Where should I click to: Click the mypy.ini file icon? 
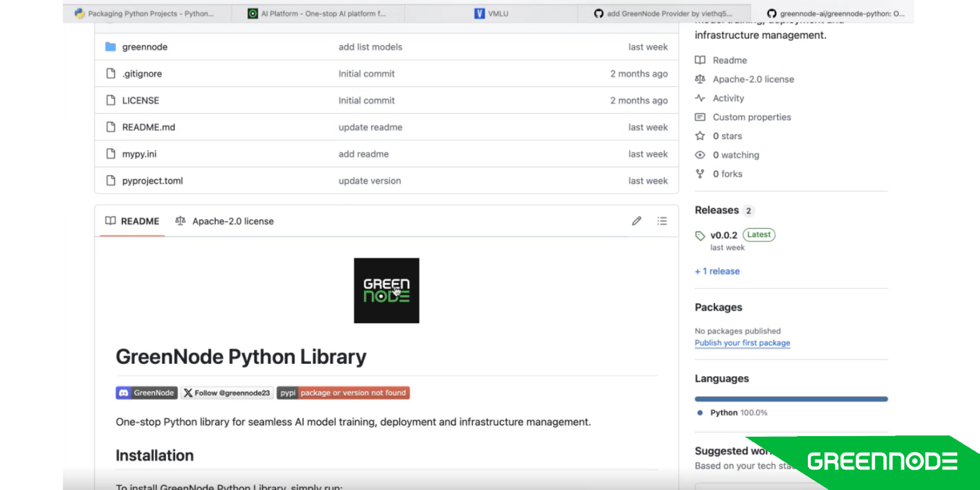coord(111,154)
